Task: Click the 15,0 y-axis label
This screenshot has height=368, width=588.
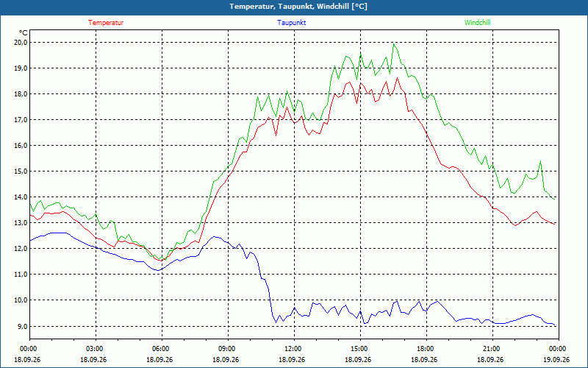Action: [x=21, y=171]
